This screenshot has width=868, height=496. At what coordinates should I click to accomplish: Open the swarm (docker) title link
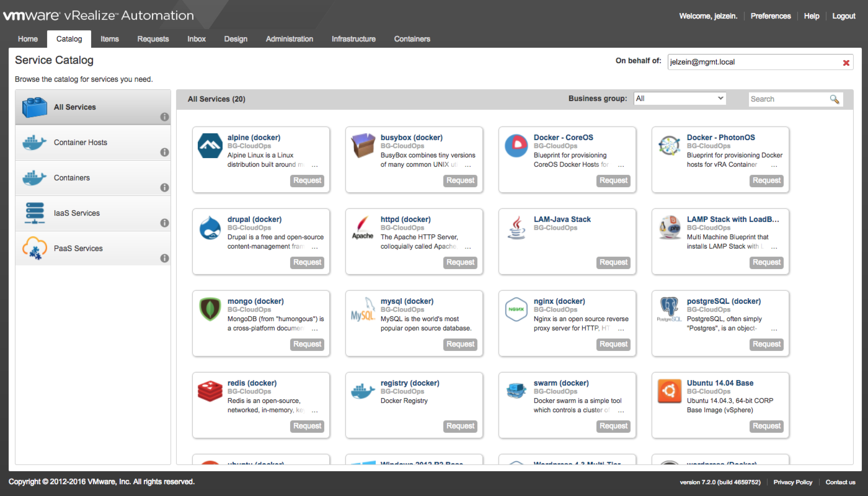561,383
